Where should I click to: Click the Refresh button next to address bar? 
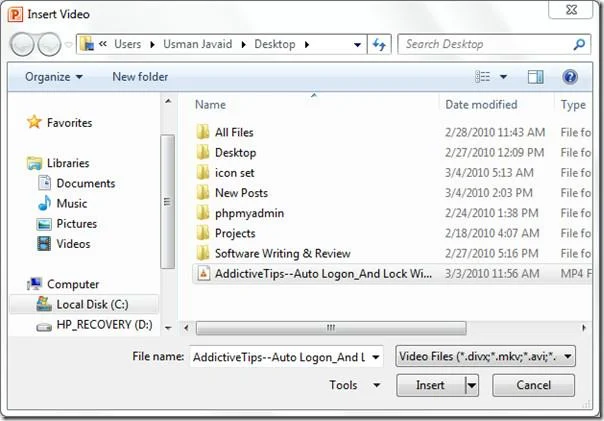coord(379,44)
